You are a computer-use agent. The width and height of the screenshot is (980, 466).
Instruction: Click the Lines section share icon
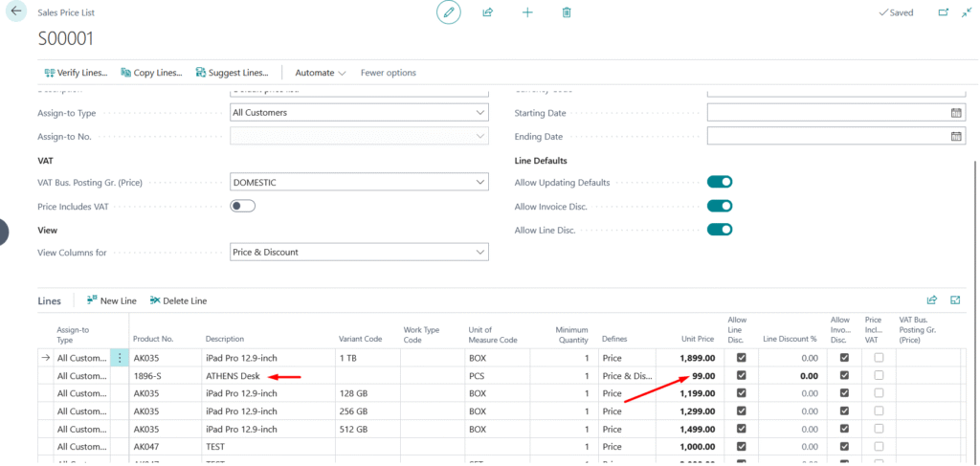tap(932, 300)
